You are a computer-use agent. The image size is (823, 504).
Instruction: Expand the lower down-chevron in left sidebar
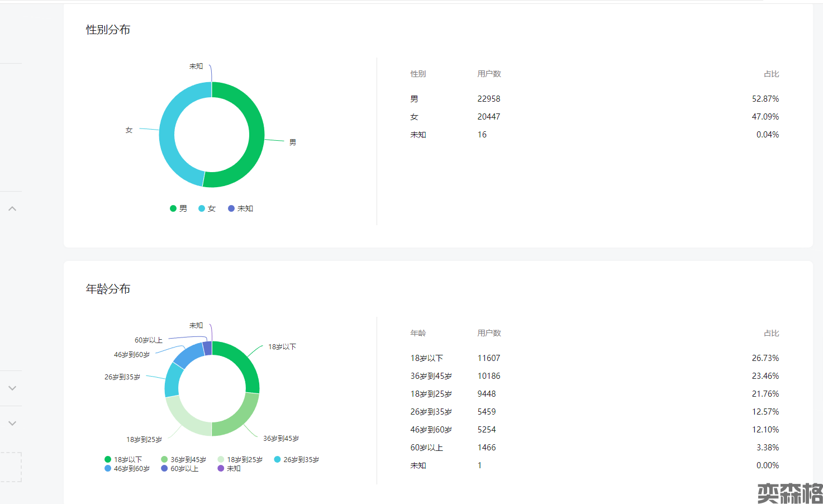(x=12, y=423)
